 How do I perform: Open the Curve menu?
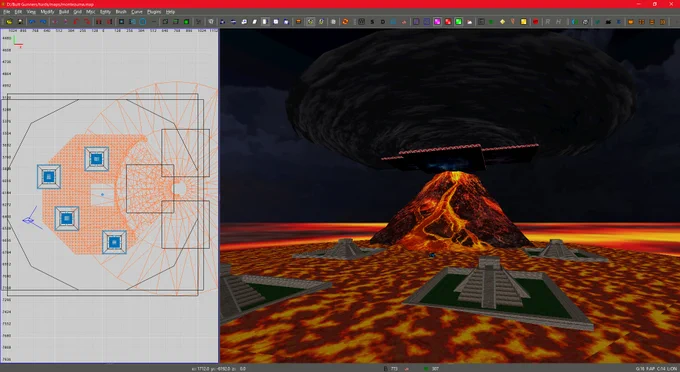click(137, 12)
